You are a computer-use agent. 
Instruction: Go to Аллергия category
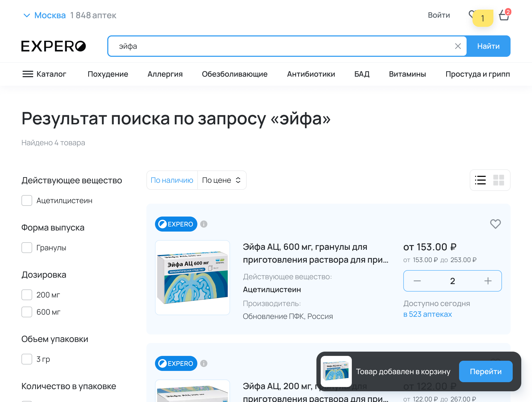pyautogui.click(x=165, y=74)
